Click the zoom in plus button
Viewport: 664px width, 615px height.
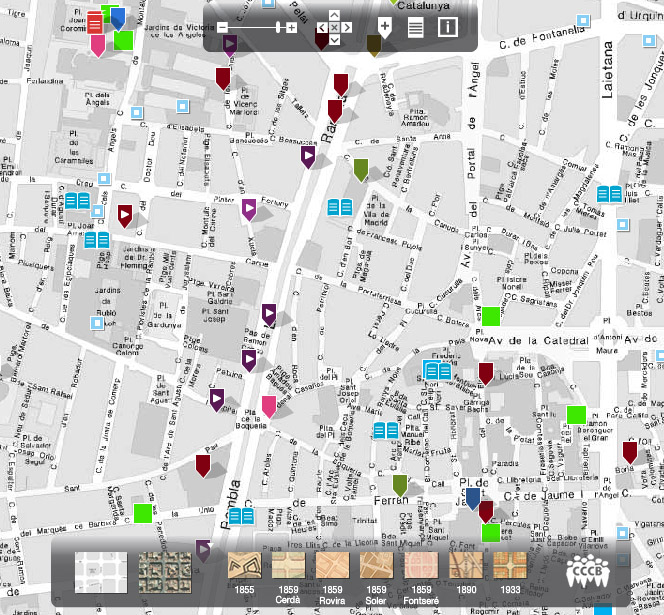click(x=291, y=27)
